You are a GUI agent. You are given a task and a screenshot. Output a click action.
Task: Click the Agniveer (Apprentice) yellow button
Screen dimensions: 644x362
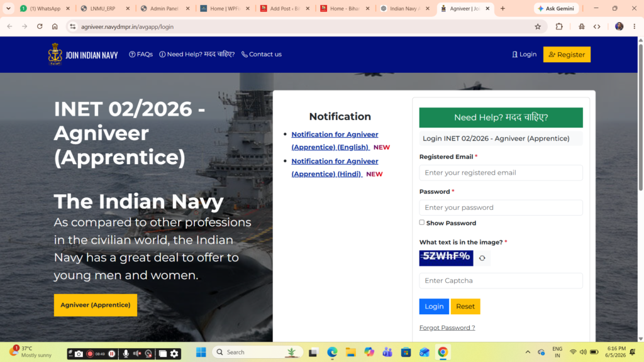point(96,305)
